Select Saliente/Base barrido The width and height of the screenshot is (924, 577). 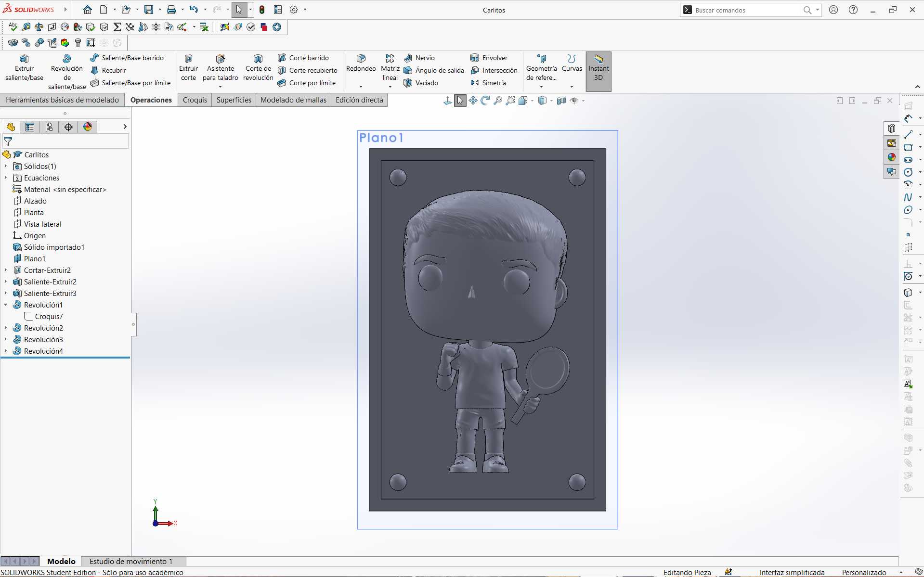click(127, 58)
